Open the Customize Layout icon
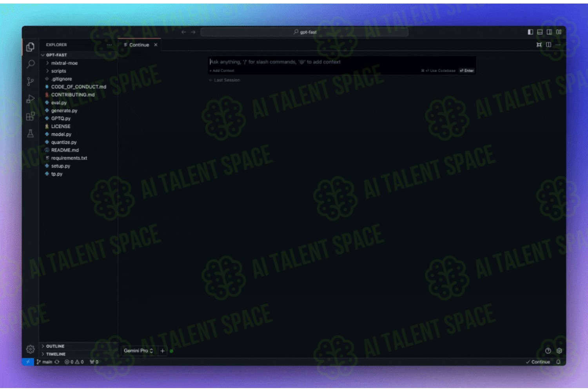Screen dimensions: 588x392 tap(559, 32)
